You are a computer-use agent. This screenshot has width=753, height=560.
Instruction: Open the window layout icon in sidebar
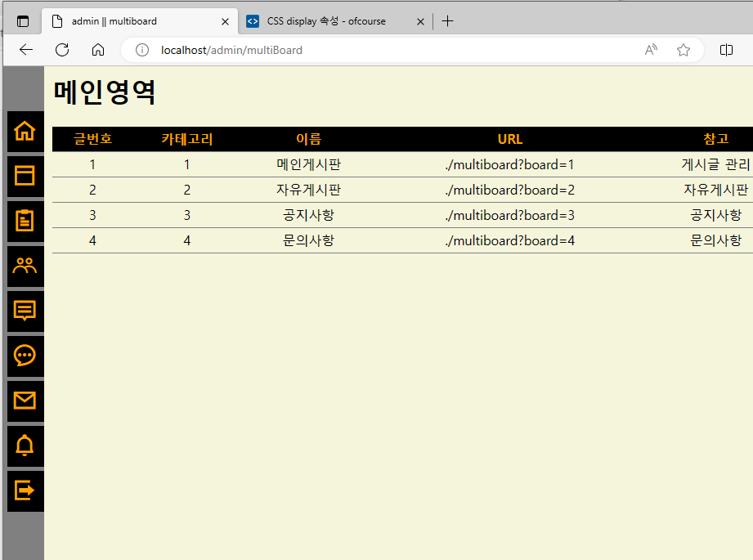tap(25, 176)
